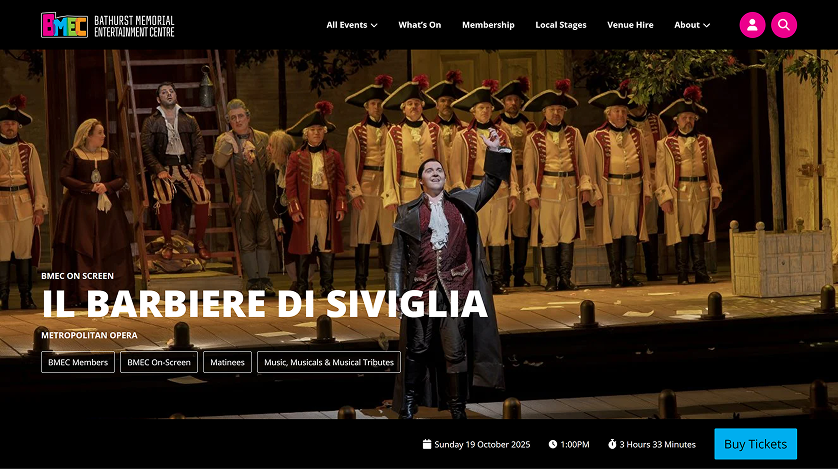Select the BMEC On-Screen tag
This screenshot has height=471, width=838.
point(159,362)
